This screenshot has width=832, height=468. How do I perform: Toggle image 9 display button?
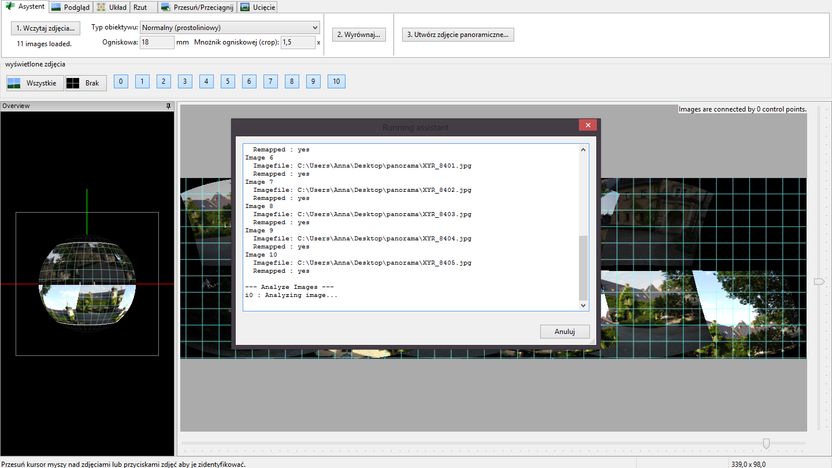click(313, 81)
